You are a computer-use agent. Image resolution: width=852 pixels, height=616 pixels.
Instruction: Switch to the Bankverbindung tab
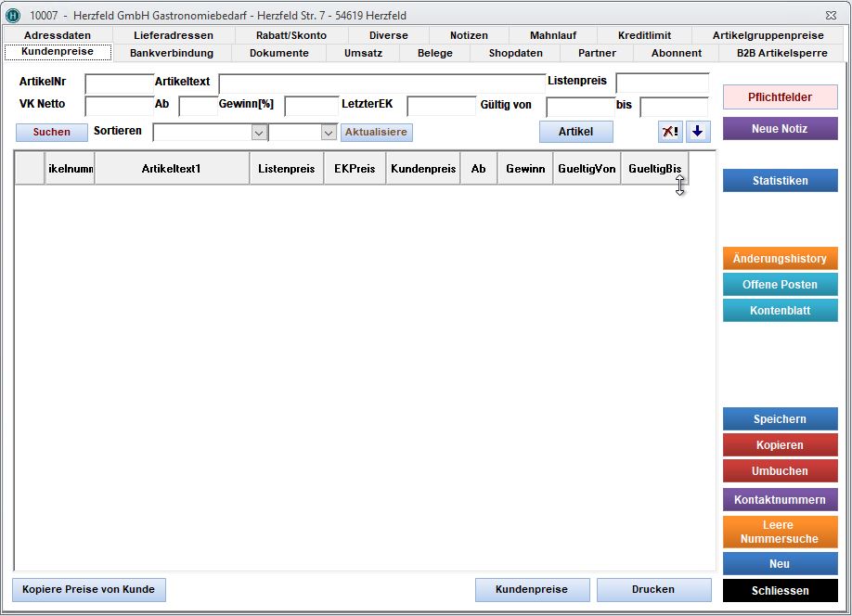click(x=171, y=53)
